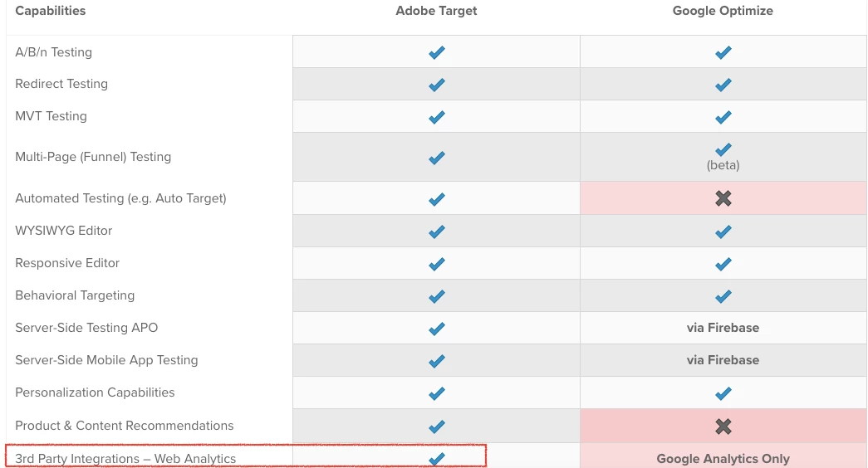The width and height of the screenshot is (868, 468).
Task: Click Google Optimize checkmark for Responsive Editor
Action: click(723, 264)
